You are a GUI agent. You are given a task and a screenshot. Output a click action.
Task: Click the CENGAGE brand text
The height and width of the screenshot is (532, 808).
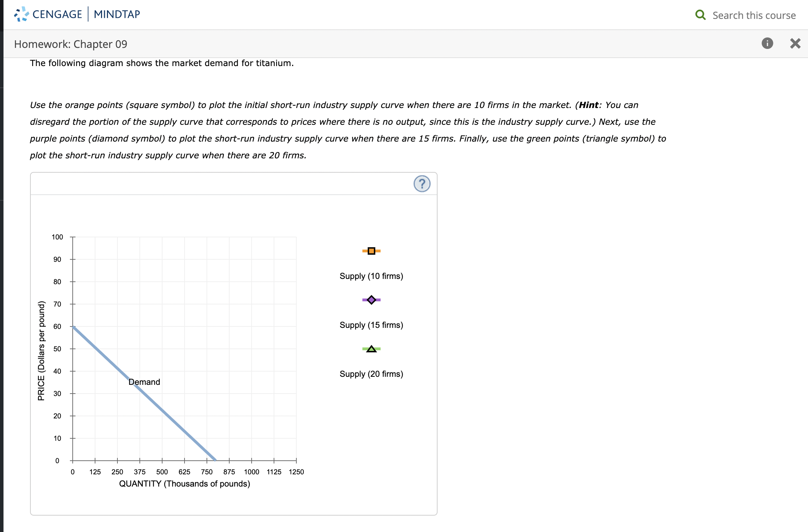tap(57, 14)
